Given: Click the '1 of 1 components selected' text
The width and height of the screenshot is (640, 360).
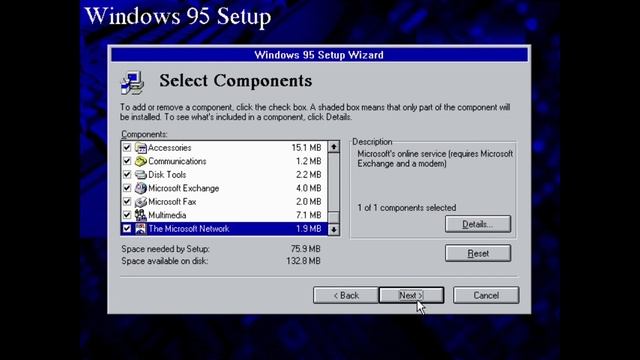Looking at the screenshot, I should (x=407, y=208).
